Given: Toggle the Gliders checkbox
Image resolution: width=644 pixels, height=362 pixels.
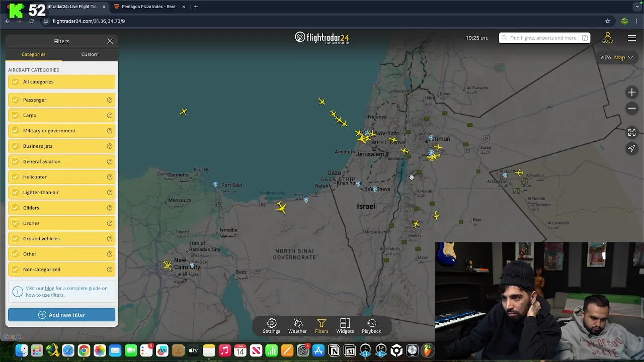Looking at the screenshot, I should (x=15, y=208).
